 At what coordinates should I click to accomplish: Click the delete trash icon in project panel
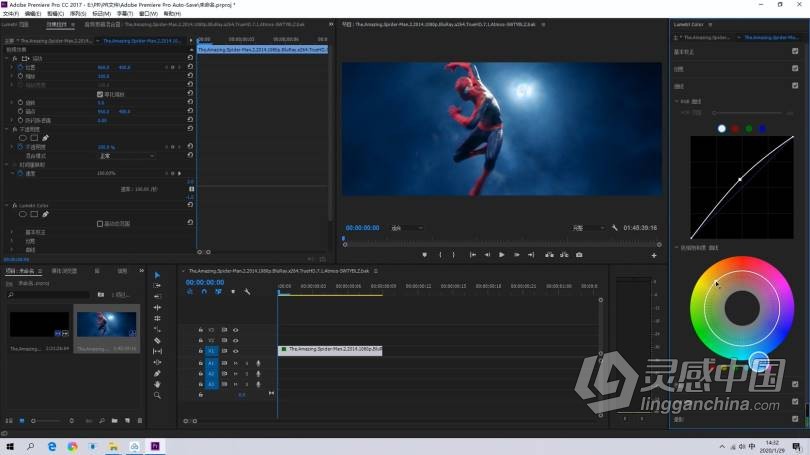(140, 421)
